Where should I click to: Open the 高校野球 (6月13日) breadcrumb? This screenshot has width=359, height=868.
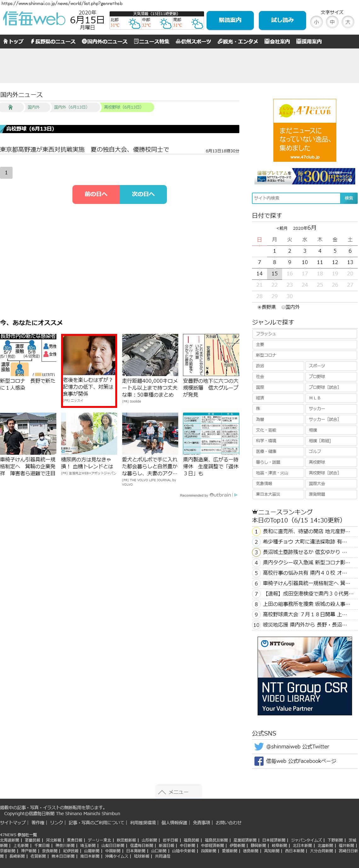click(123, 107)
